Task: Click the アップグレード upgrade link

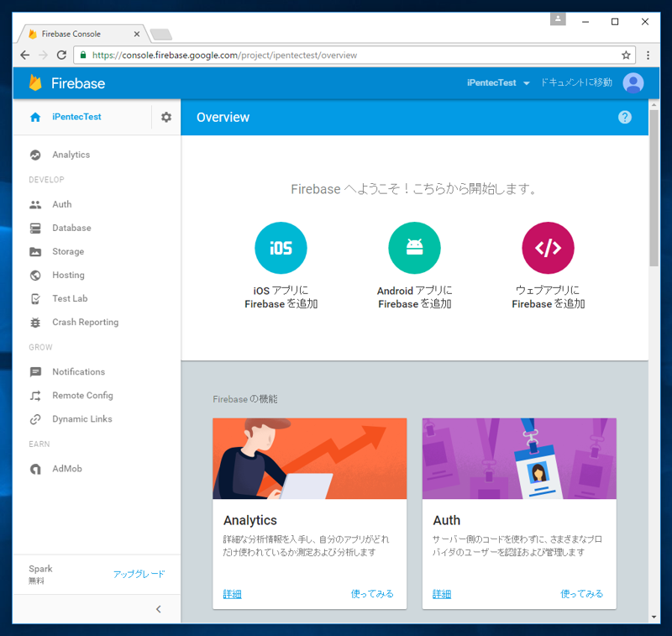Action: 139,575
